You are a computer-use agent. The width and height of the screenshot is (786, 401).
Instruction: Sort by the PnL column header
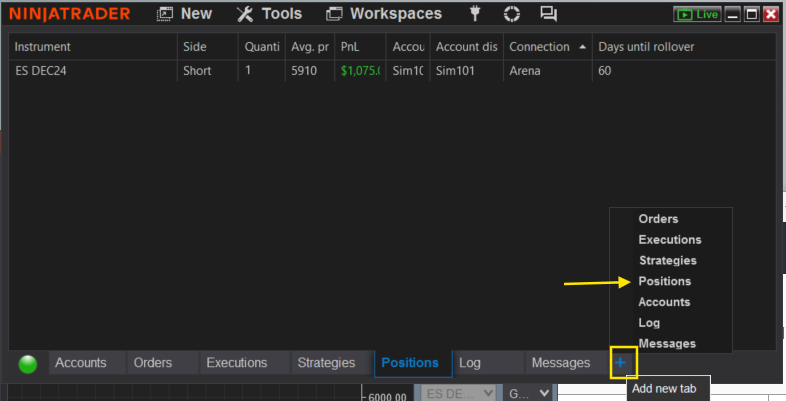click(x=360, y=47)
